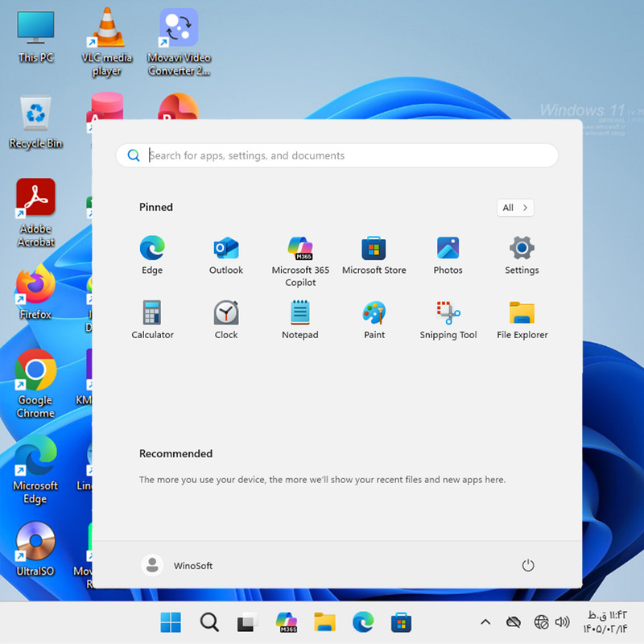Open taskbar Search magnifier
Image resolution: width=644 pixels, height=644 pixels.
click(x=209, y=622)
